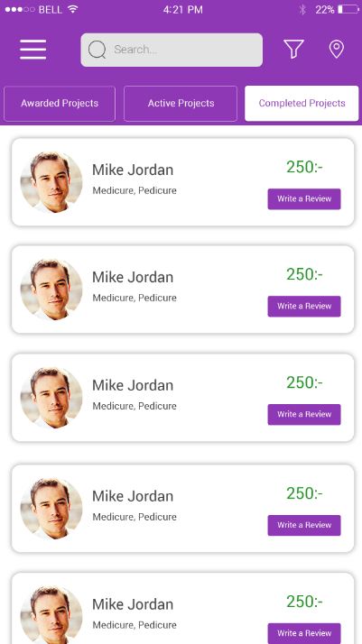Switch to Awarded Projects tab
This screenshot has width=362, height=644.
[x=60, y=104]
